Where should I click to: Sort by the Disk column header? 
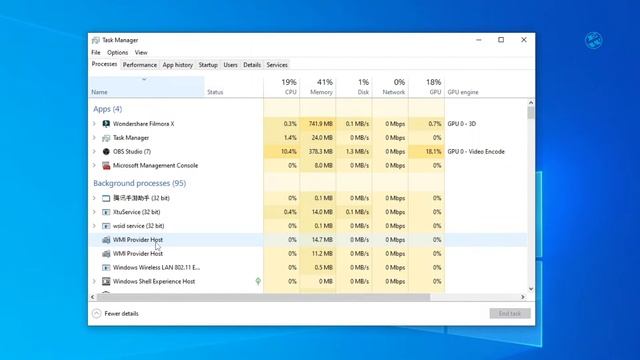[x=354, y=87]
